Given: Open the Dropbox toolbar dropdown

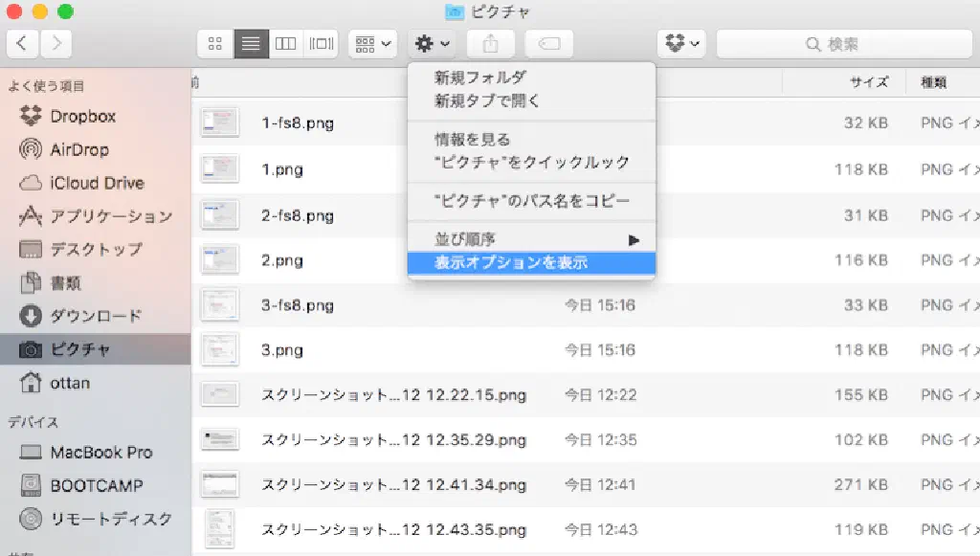Looking at the screenshot, I should [681, 43].
